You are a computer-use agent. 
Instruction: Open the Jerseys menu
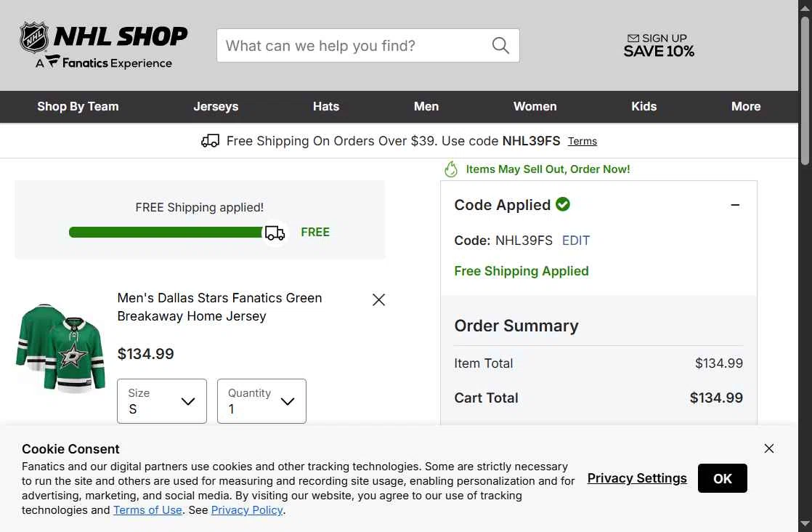click(216, 107)
